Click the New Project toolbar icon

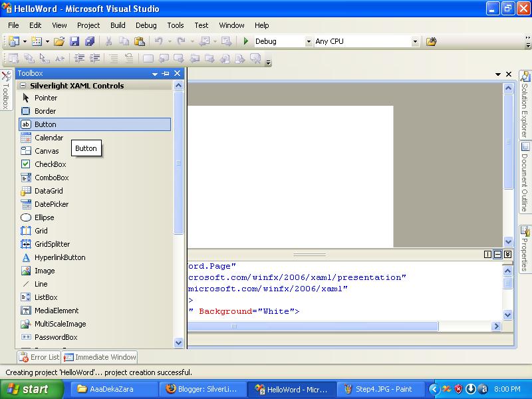click(x=14, y=41)
